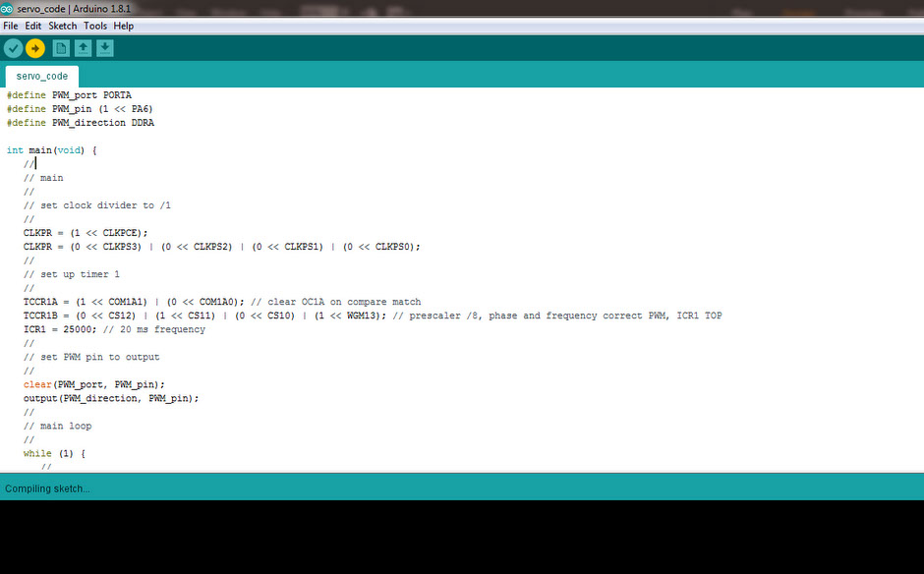Click the Verify sketch checkmark icon
924x574 pixels.
pos(14,48)
